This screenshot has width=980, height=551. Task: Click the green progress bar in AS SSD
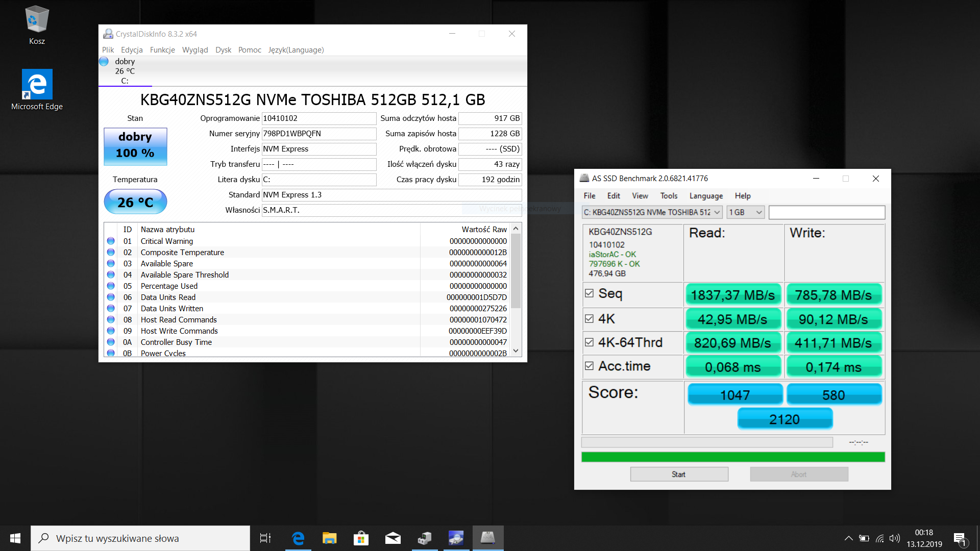[x=732, y=457]
